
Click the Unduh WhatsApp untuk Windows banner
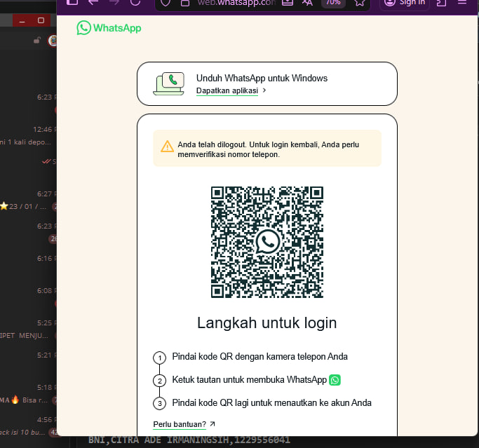point(267,84)
